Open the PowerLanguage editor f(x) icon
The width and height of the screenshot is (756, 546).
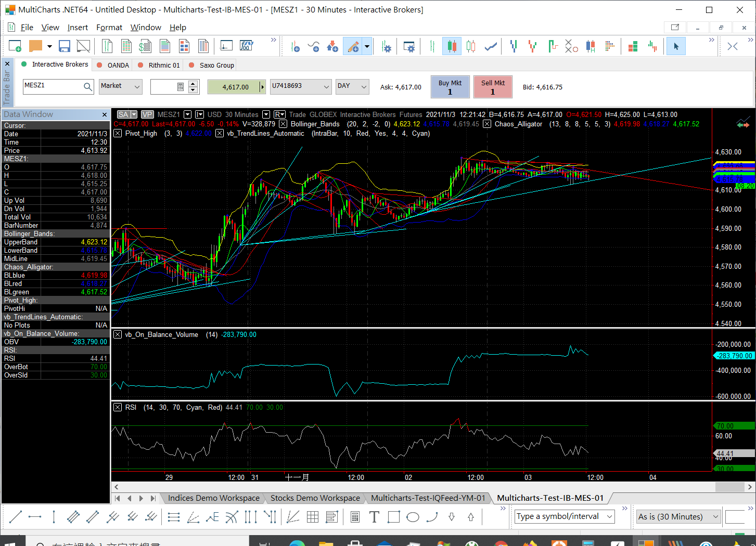coord(246,46)
